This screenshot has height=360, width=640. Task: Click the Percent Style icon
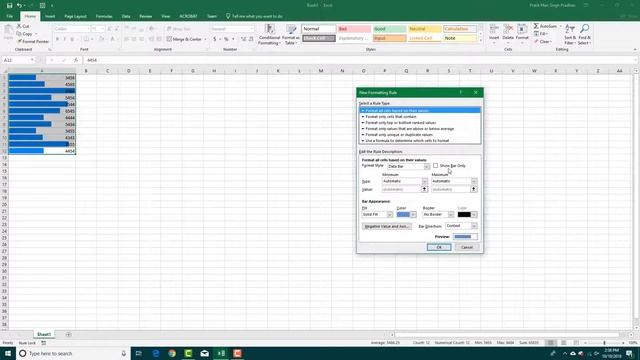pos(226,39)
